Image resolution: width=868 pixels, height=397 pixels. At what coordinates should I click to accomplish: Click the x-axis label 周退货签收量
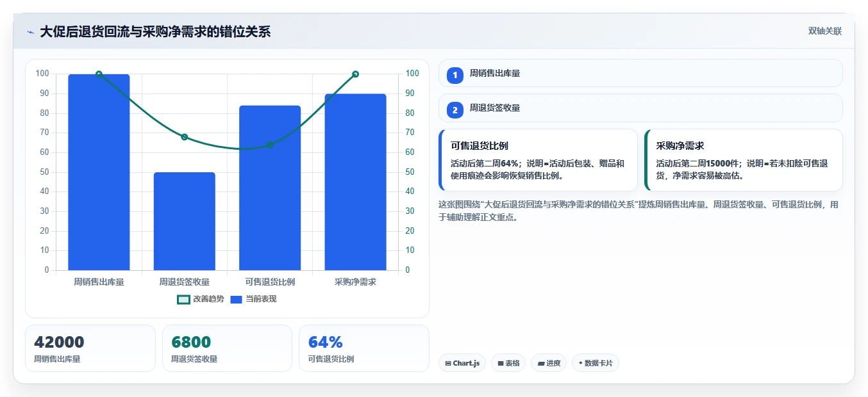(185, 282)
